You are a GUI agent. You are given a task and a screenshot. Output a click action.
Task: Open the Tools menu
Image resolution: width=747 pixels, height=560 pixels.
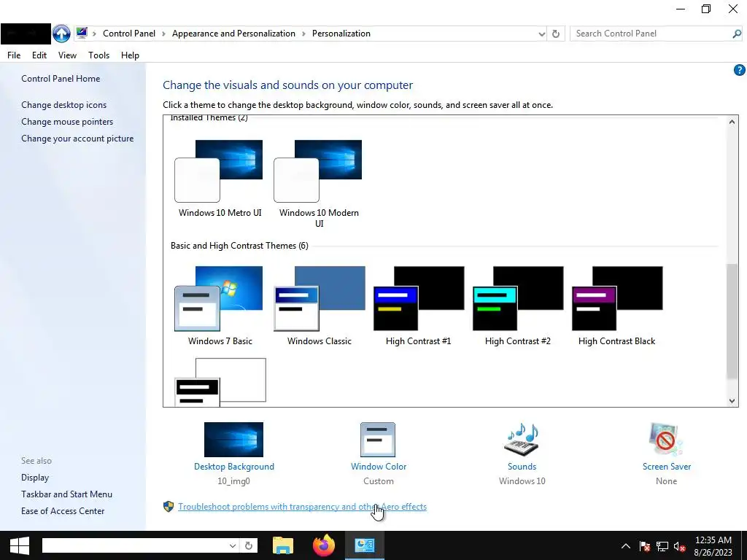(x=98, y=55)
